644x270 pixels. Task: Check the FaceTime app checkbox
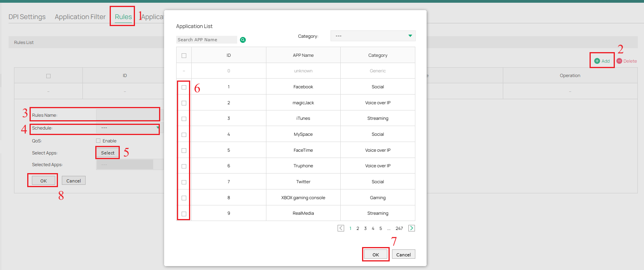click(184, 151)
